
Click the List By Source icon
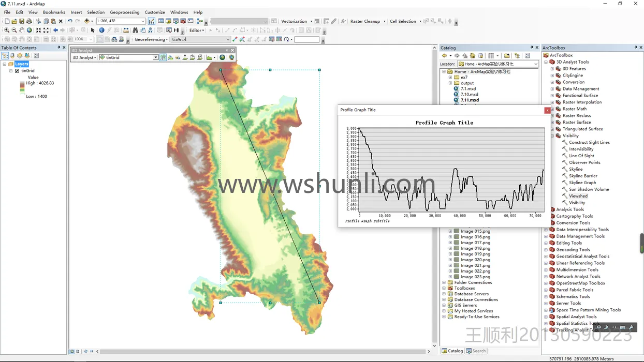tap(12, 55)
